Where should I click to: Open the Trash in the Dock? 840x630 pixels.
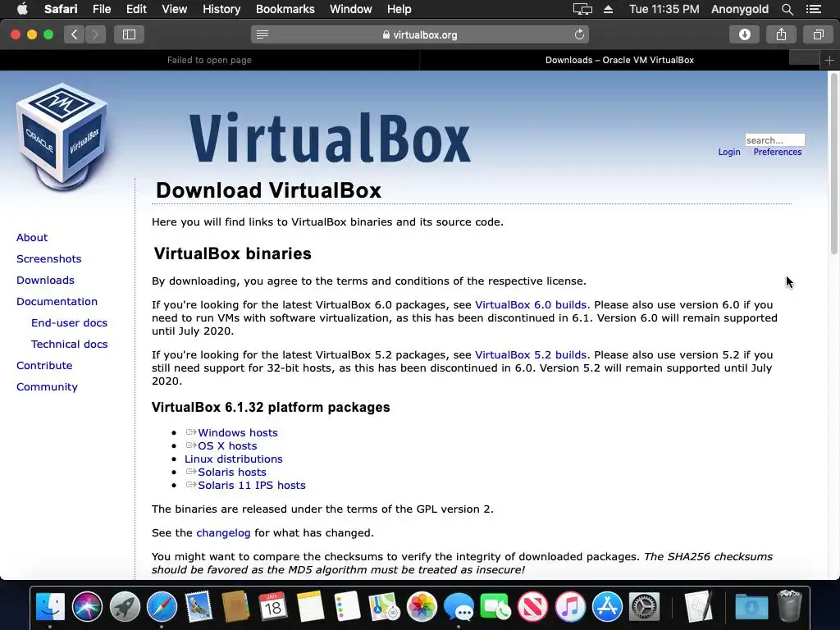tap(790, 607)
